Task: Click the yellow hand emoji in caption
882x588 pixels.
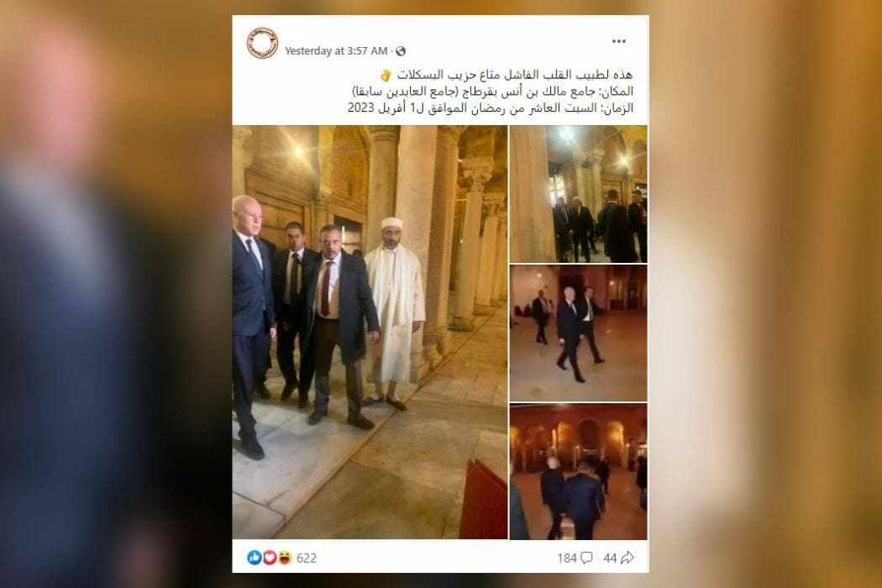Action: 386,75
